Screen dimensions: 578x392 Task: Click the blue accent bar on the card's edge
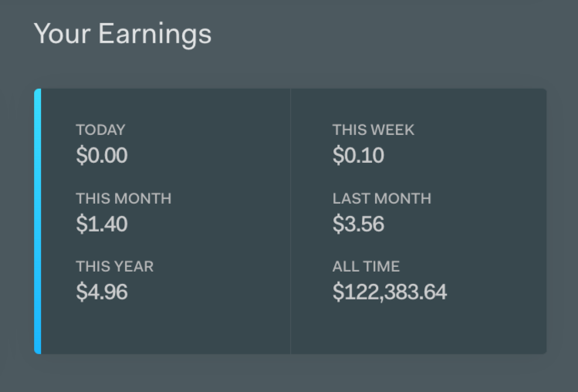38,221
